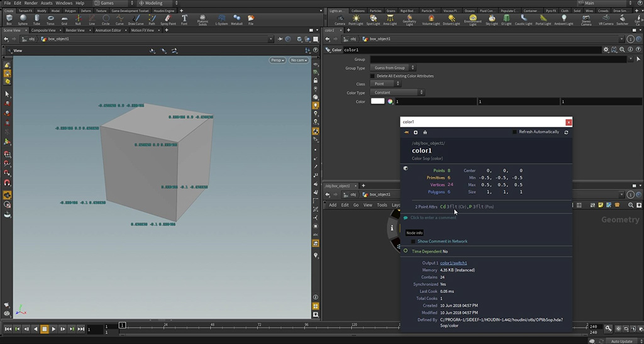The height and width of the screenshot is (344, 644).
Task: Toggle Refresh Automatically checkbox
Action: (x=515, y=132)
